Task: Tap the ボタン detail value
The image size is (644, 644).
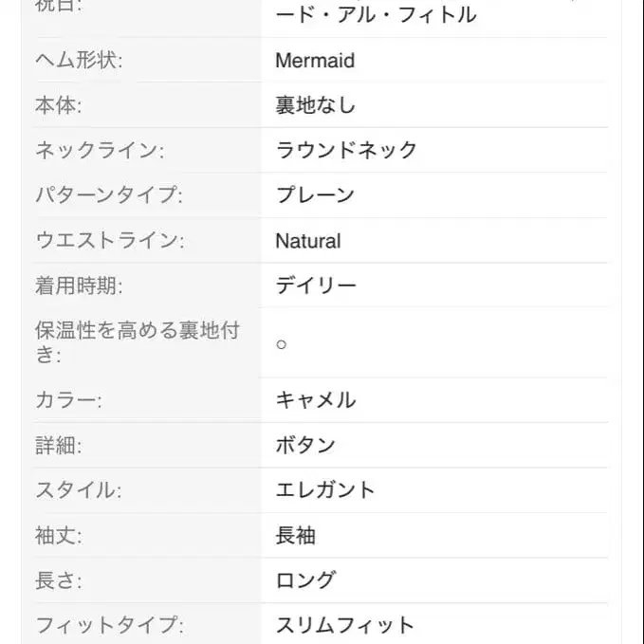Action: (305, 445)
